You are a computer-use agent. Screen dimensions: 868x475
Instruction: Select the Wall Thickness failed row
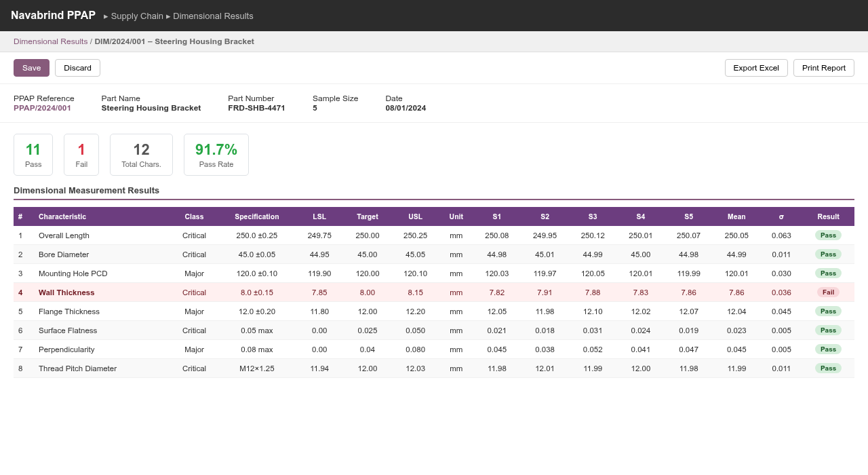(x=66, y=292)
